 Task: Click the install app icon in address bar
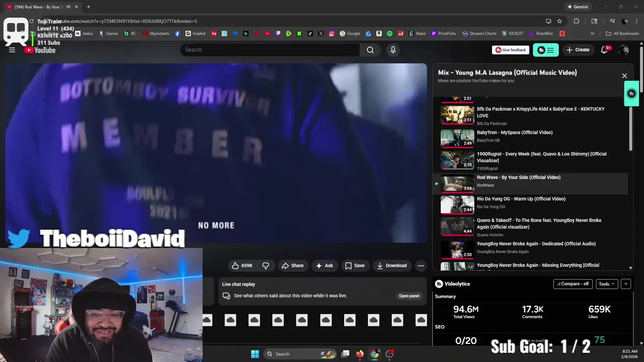[548, 21]
